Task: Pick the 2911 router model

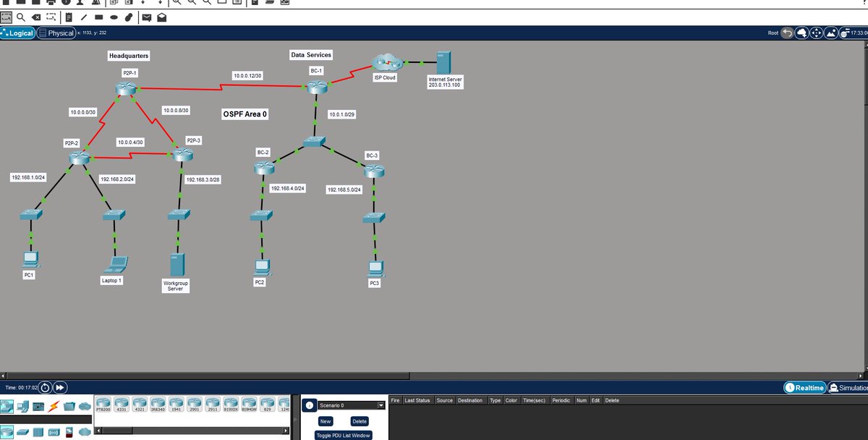Action: point(213,405)
